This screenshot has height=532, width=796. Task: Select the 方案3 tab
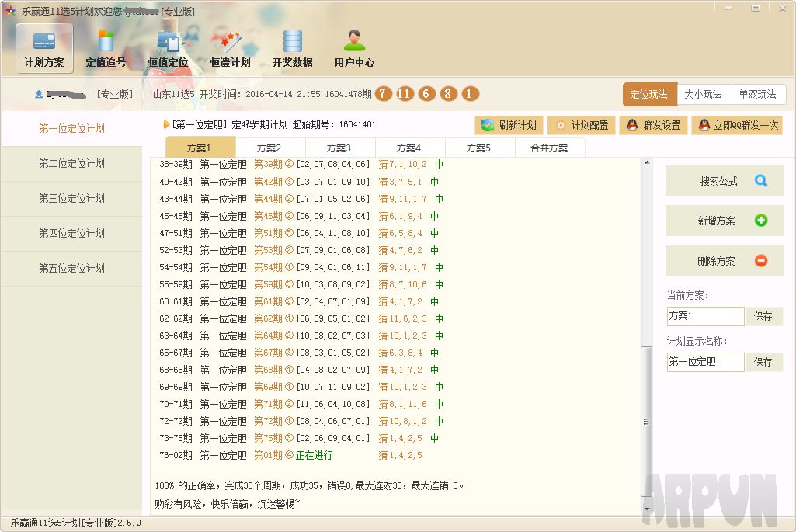click(x=339, y=148)
